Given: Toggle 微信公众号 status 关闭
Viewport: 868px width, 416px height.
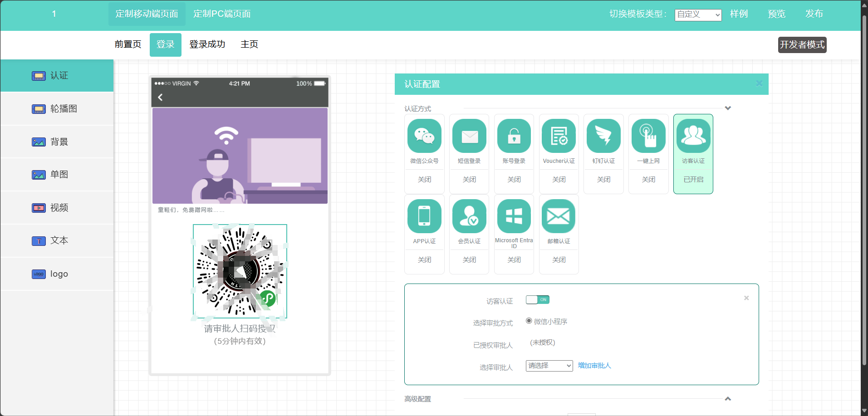Looking at the screenshot, I should [x=424, y=180].
